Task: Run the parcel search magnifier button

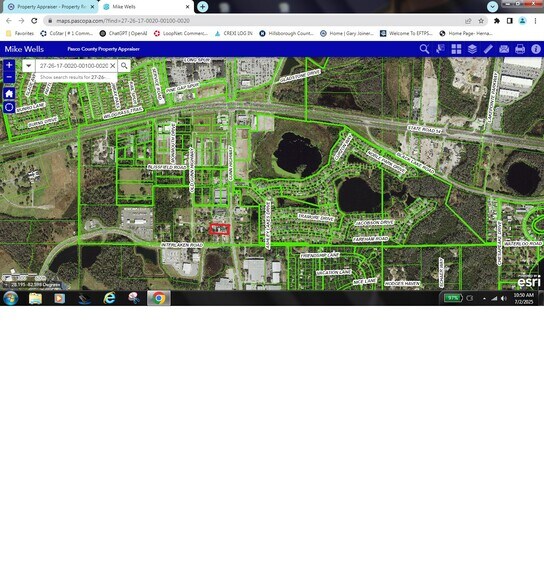Action: [x=124, y=66]
